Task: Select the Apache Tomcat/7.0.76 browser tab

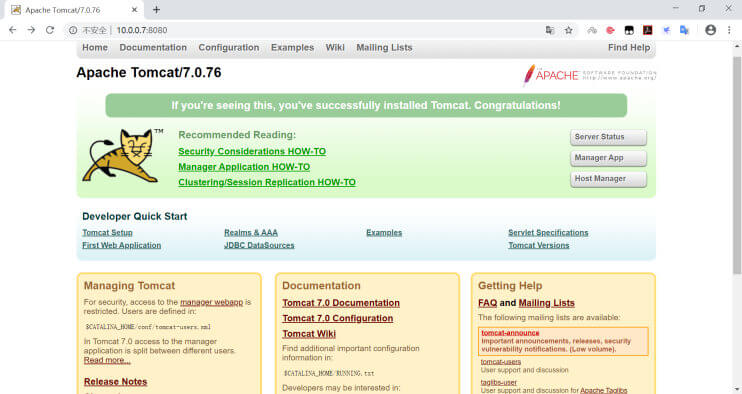Action: pos(73,10)
